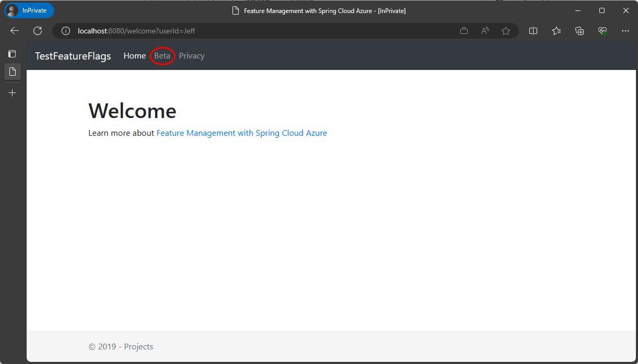Click the InPrivate profile badge

point(29,10)
